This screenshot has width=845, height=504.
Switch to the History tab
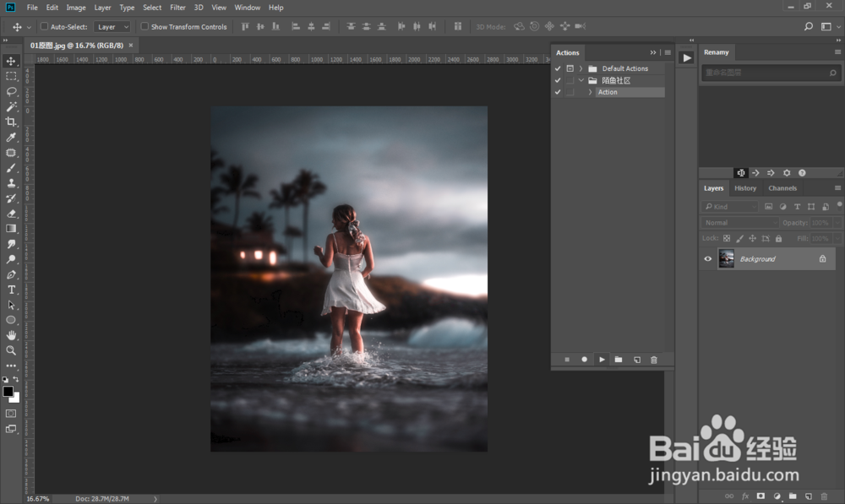745,188
